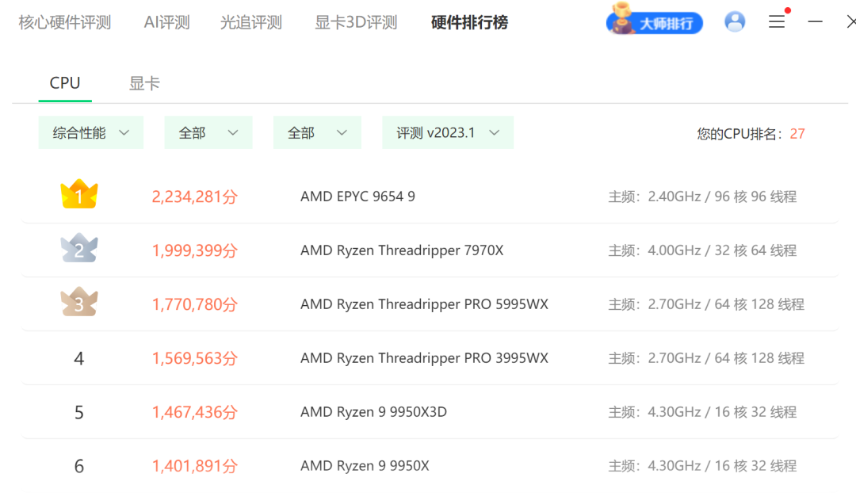Select AMD EPYC 9654 9 row name
This screenshot has height=504, width=856.
[357, 197]
